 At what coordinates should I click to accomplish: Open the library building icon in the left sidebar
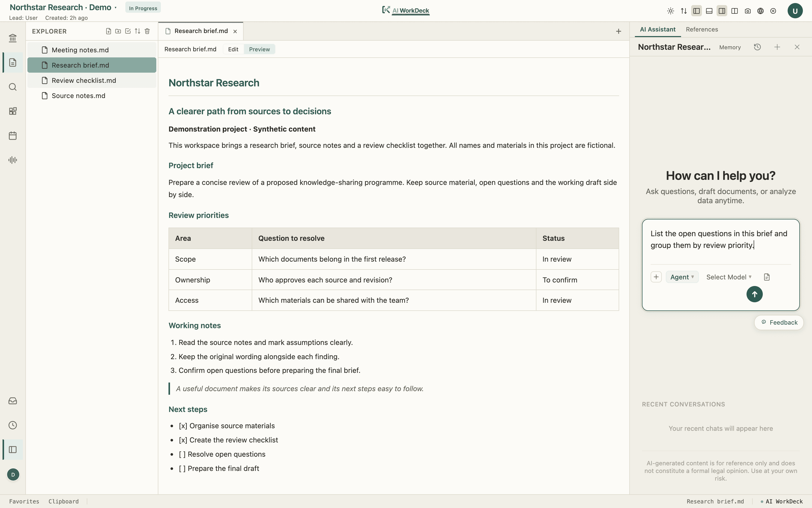click(13, 38)
